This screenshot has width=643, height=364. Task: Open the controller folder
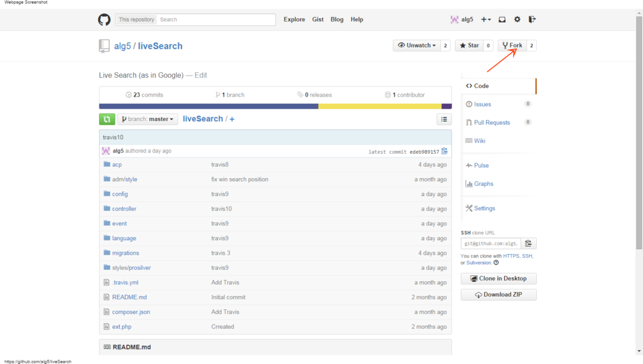[124, 209]
